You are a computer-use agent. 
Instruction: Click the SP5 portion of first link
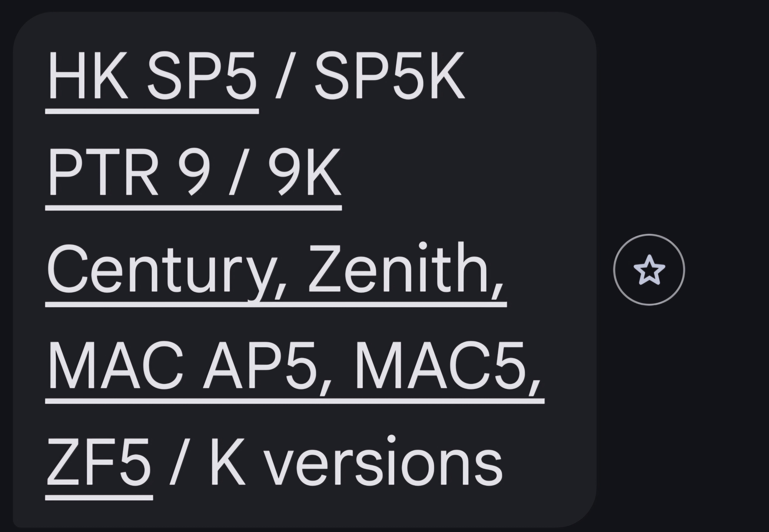(202, 75)
